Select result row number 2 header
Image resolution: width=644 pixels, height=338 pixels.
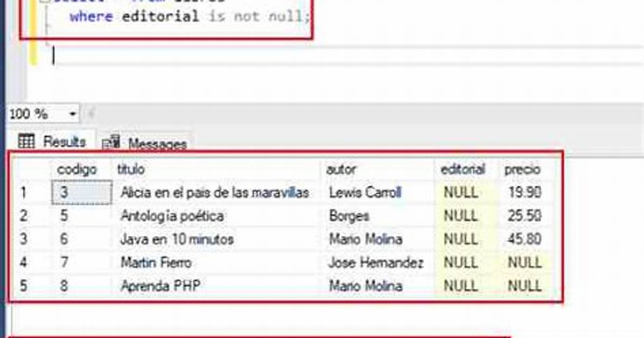[23, 216]
